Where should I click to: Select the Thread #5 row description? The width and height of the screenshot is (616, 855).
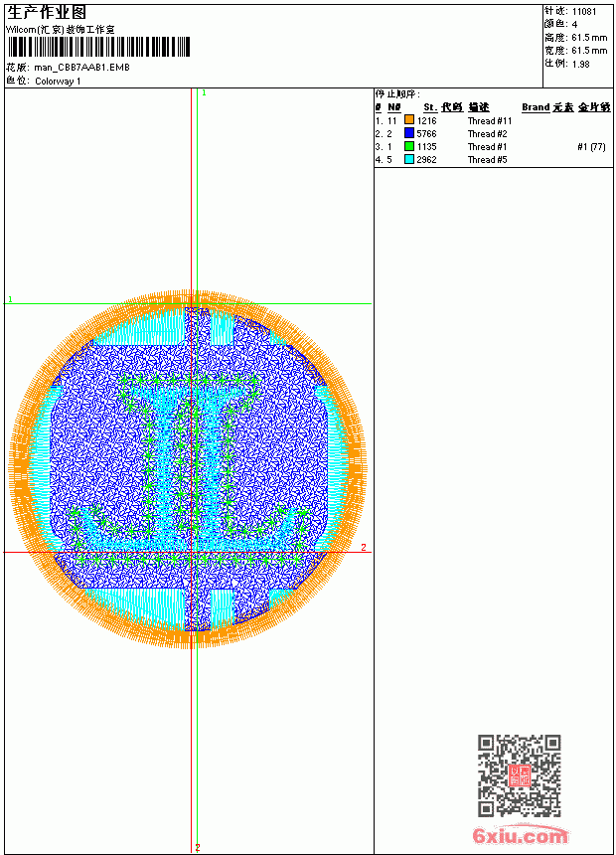coord(488,160)
